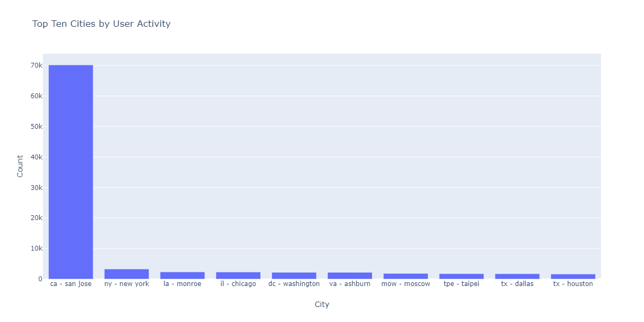Image resolution: width=644 pixels, height=322 pixels.
Task: Click the 70k y-axis tick label
Action: [x=36, y=65]
